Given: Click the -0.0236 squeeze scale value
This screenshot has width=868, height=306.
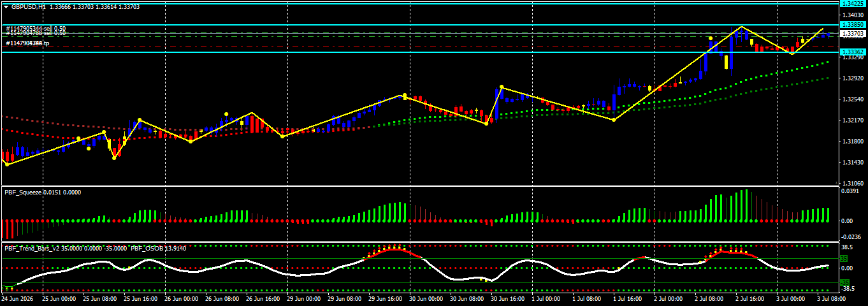Looking at the screenshot, I should point(850,237).
